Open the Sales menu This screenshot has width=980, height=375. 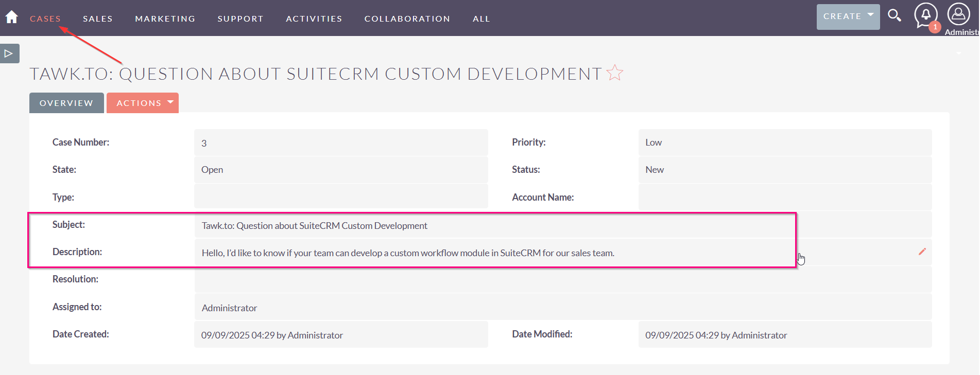(x=98, y=19)
